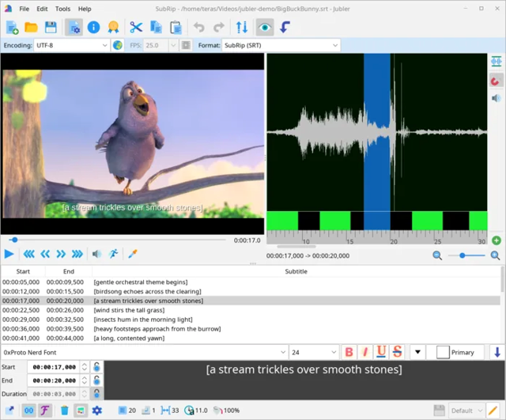Open the Edit menu
The width and height of the screenshot is (506, 420).
(42, 9)
